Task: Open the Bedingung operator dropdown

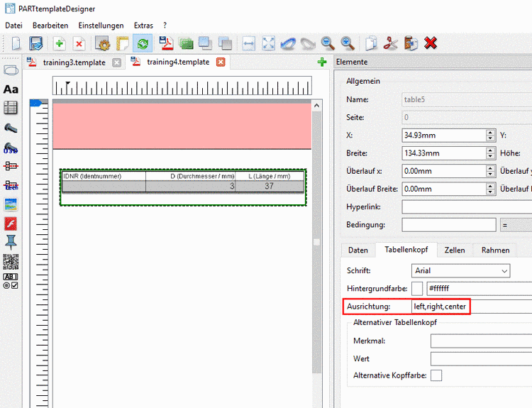Action: tap(516, 225)
